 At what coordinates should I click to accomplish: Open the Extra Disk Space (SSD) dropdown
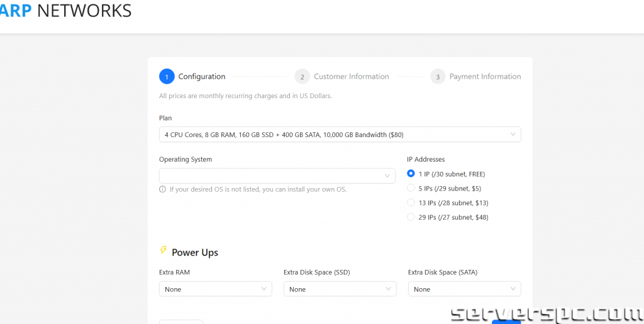click(340, 289)
